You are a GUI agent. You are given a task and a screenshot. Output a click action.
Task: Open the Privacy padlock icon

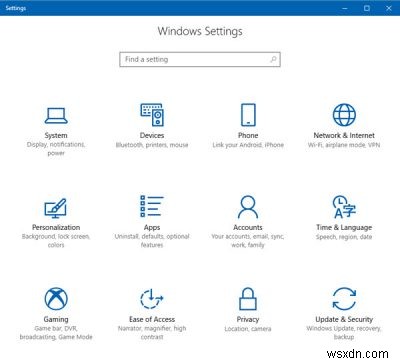pos(248,299)
